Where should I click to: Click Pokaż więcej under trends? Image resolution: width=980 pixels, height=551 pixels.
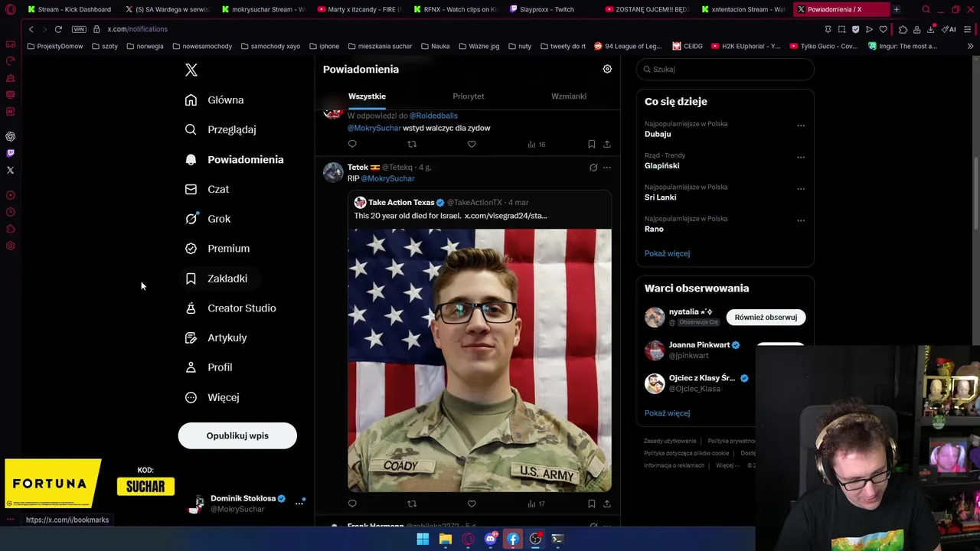pyautogui.click(x=667, y=253)
